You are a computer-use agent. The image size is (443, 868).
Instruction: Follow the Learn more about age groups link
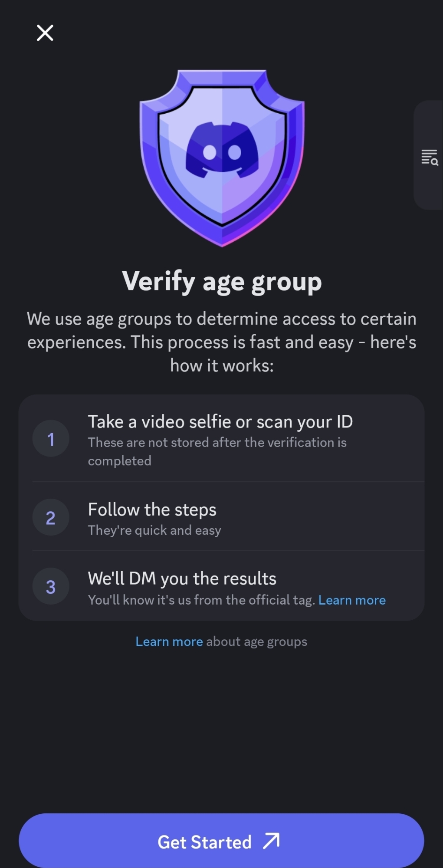169,641
